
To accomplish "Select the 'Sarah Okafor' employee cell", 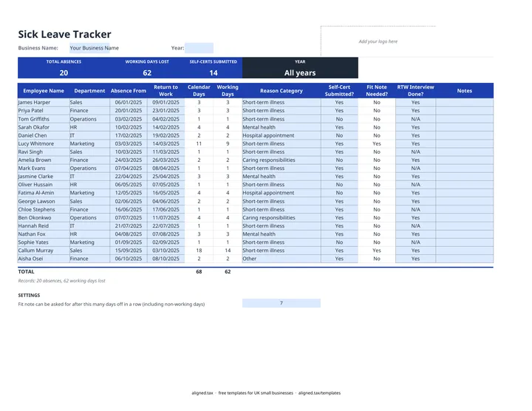I will 44,127.
